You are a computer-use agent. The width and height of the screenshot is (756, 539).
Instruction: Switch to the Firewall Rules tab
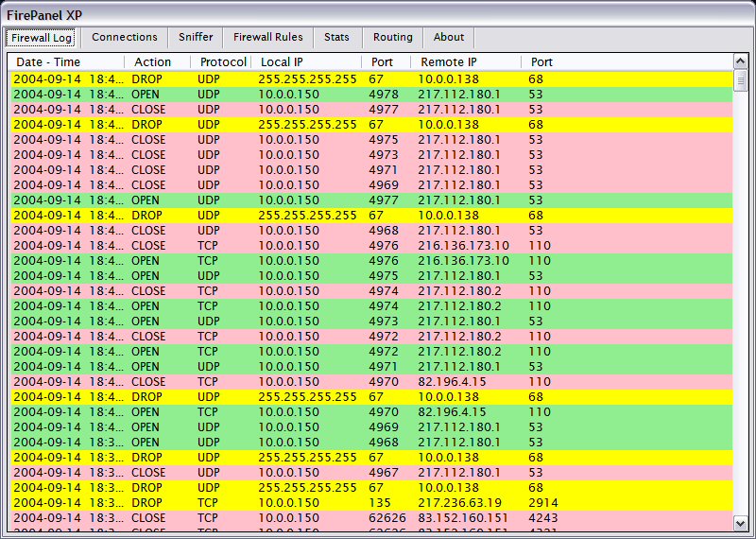pos(268,37)
